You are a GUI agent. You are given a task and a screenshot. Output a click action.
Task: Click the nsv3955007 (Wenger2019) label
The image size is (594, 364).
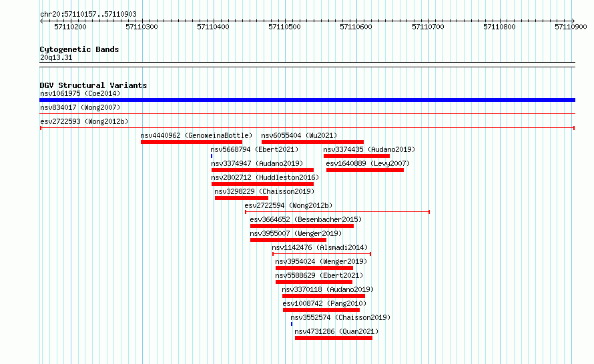296,233
